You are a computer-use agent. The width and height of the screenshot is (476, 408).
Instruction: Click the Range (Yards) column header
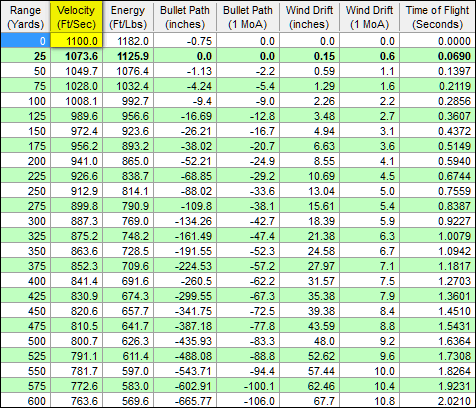click(x=25, y=17)
